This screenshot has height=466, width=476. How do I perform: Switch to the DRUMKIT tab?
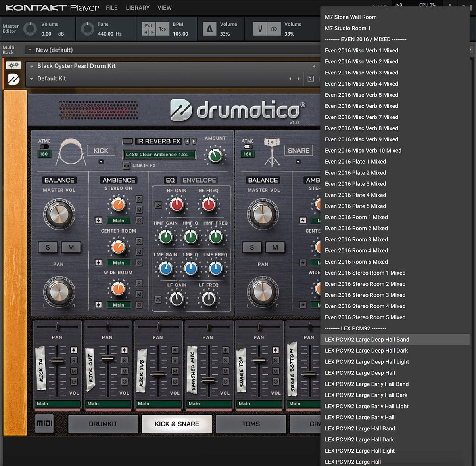pos(103,424)
